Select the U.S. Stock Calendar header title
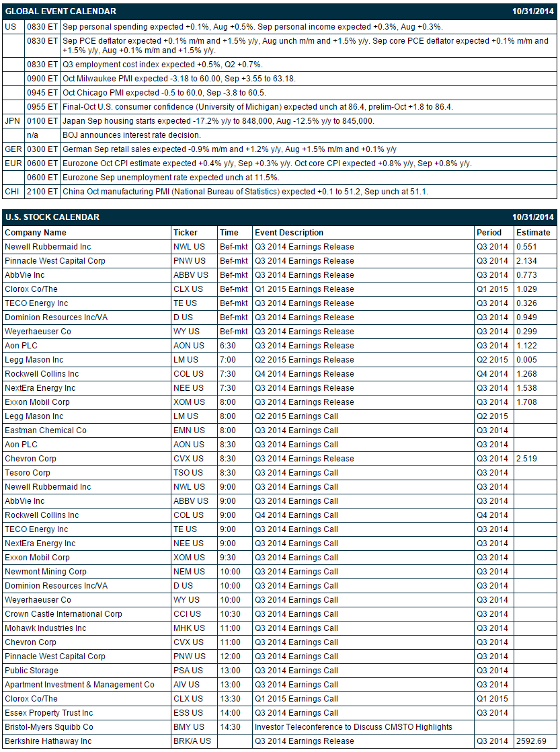The width and height of the screenshot is (560, 752). point(52,217)
